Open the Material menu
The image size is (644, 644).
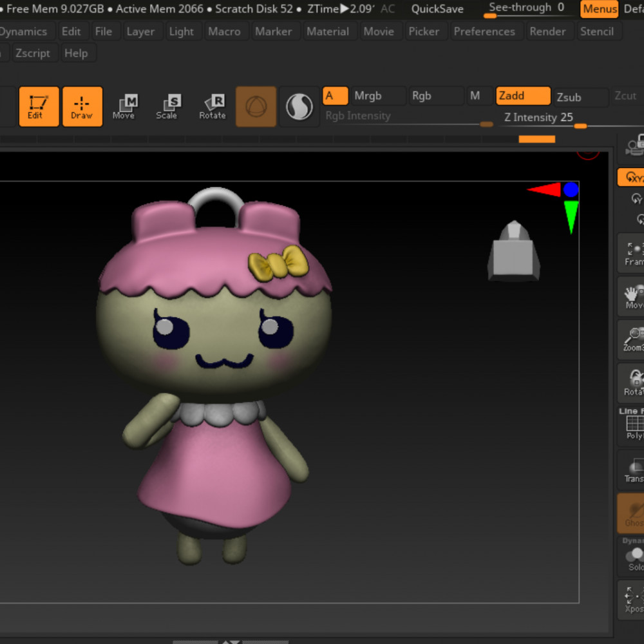[328, 31]
